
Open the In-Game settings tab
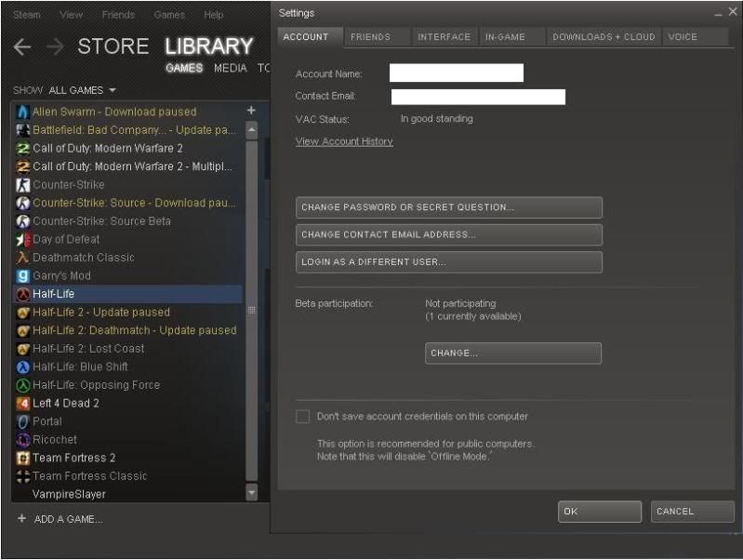pos(505,37)
